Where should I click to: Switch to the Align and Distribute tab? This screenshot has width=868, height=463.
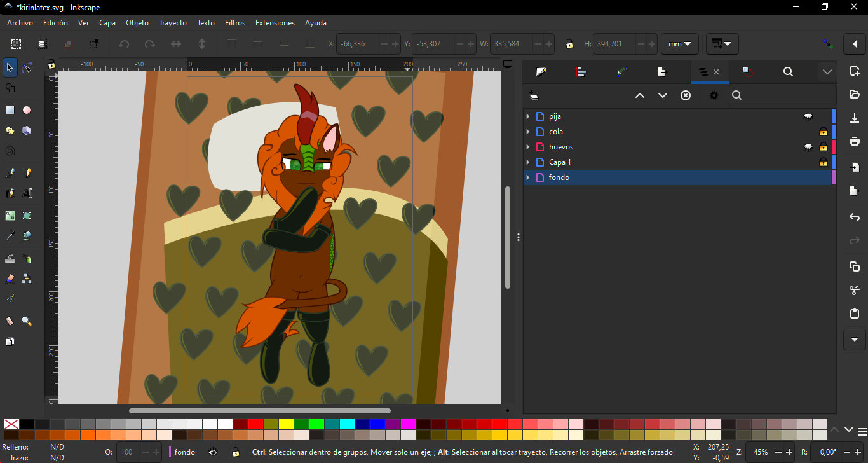pos(581,72)
